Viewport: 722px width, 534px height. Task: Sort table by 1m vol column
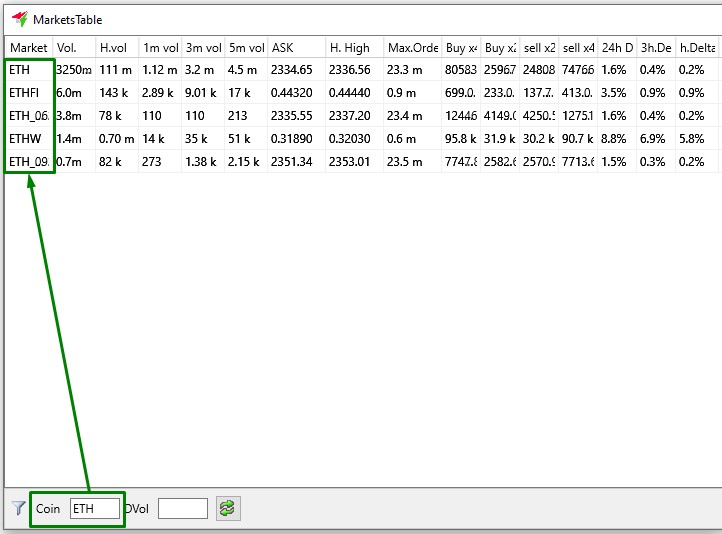(160, 48)
